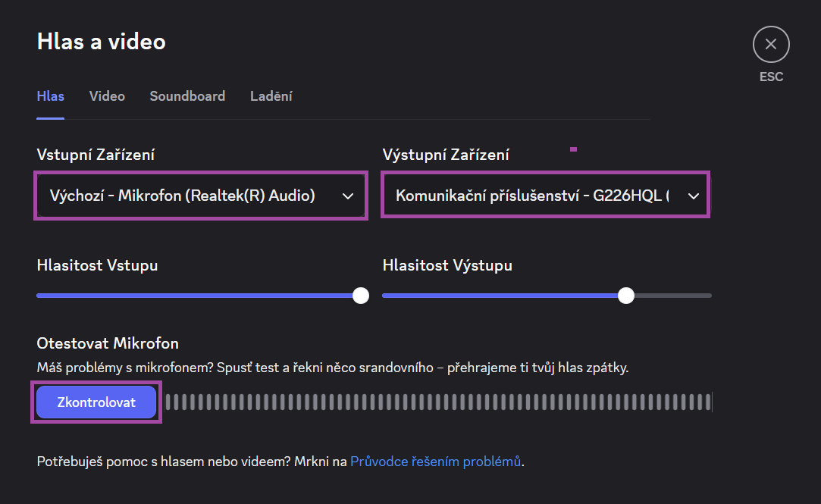Click the microphone test level meter

pos(438,402)
